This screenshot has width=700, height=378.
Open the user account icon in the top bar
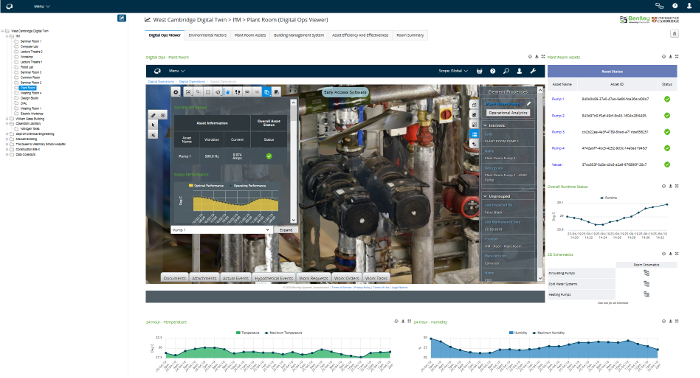689,6
